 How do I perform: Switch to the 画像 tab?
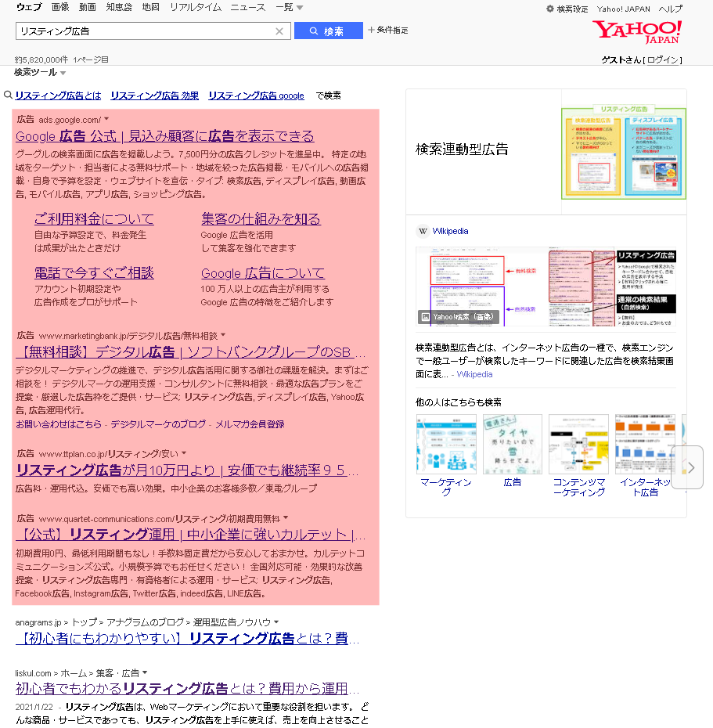(60, 7)
